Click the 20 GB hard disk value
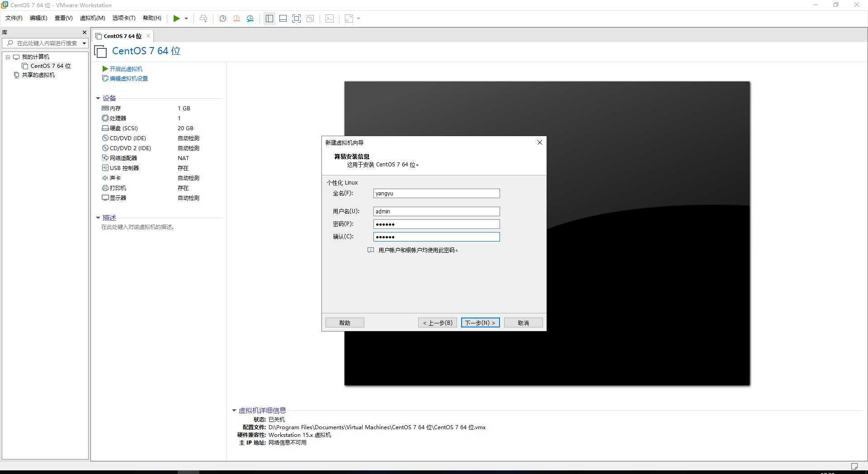Viewport: 868px width, 474px height. tap(185, 128)
